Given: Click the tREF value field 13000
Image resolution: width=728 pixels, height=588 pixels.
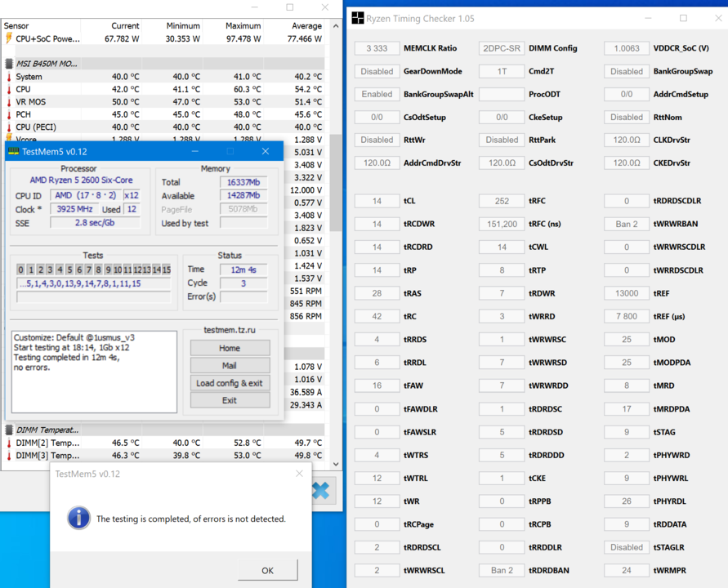Looking at the screenshot, I should 627,293.
